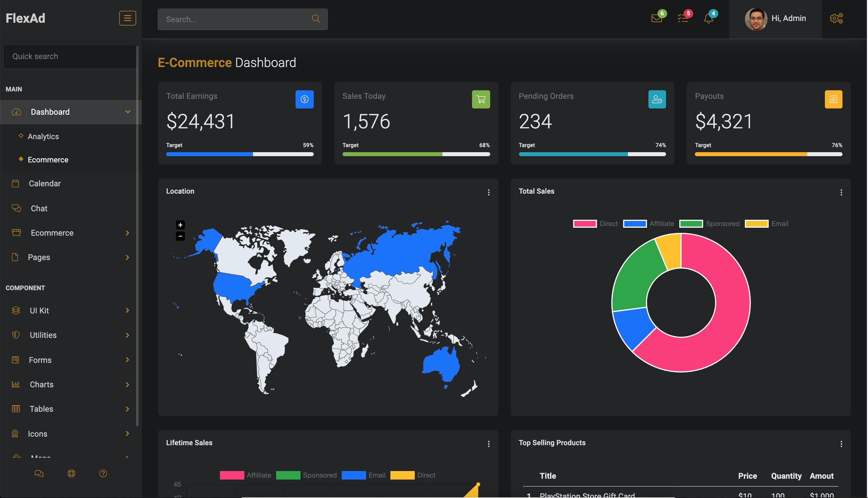
Task: Check notifications via the bell icon
Action: (709, 19)
